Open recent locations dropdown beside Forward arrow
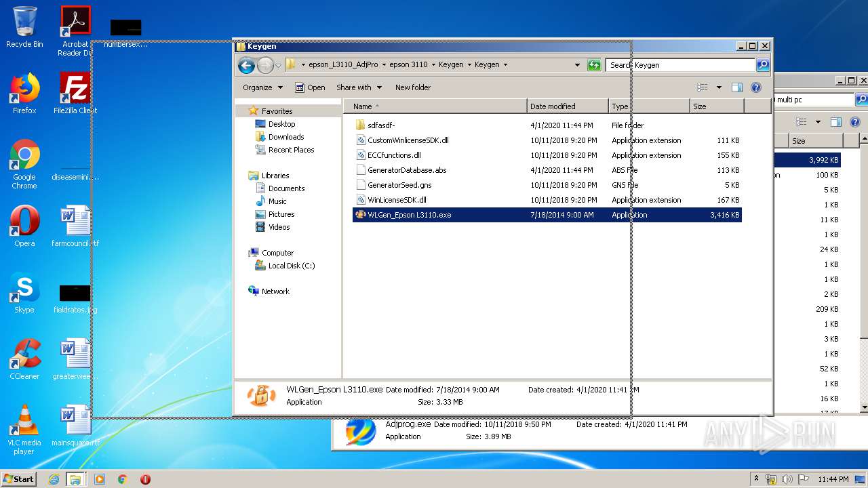The image size is (868, 488). [278, 66]
